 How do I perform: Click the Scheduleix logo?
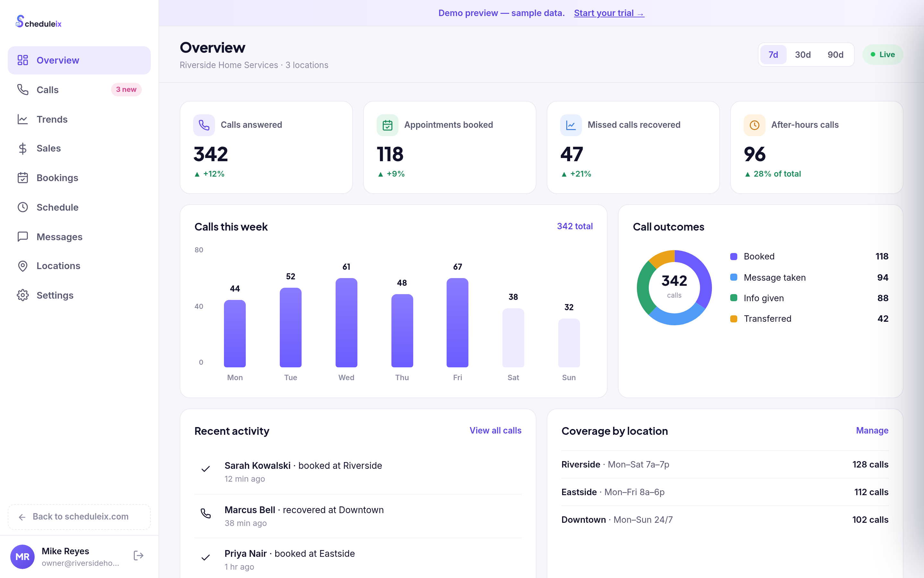(x=38, y=22)
